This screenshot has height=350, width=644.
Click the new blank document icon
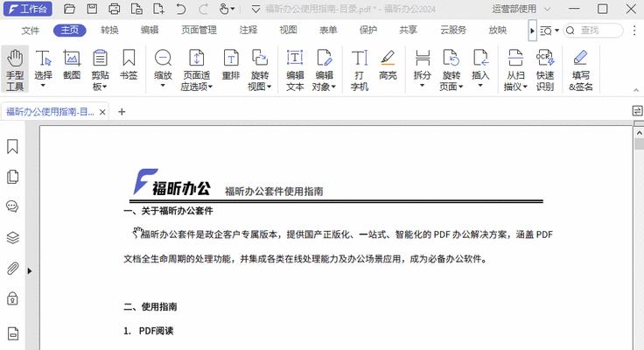158,9
